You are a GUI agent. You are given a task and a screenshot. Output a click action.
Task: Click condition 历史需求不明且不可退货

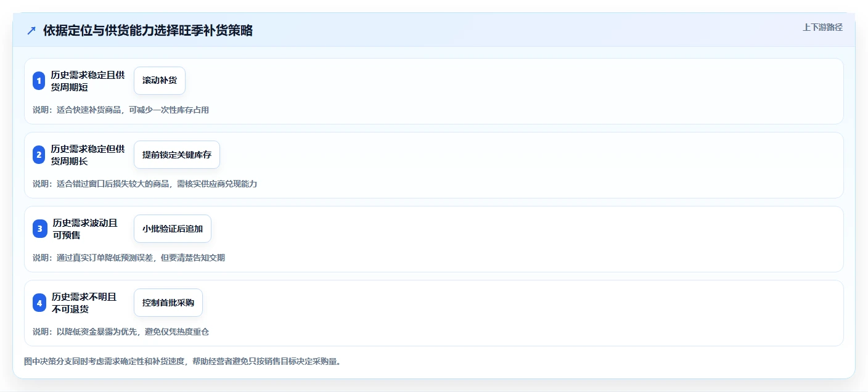tap(84, 303)
